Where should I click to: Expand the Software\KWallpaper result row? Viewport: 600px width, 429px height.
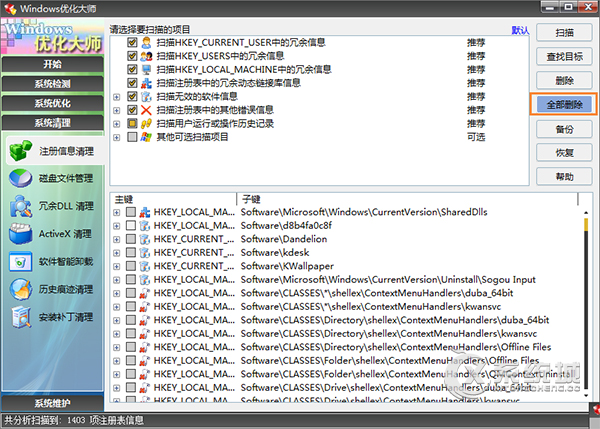[117, 267]
